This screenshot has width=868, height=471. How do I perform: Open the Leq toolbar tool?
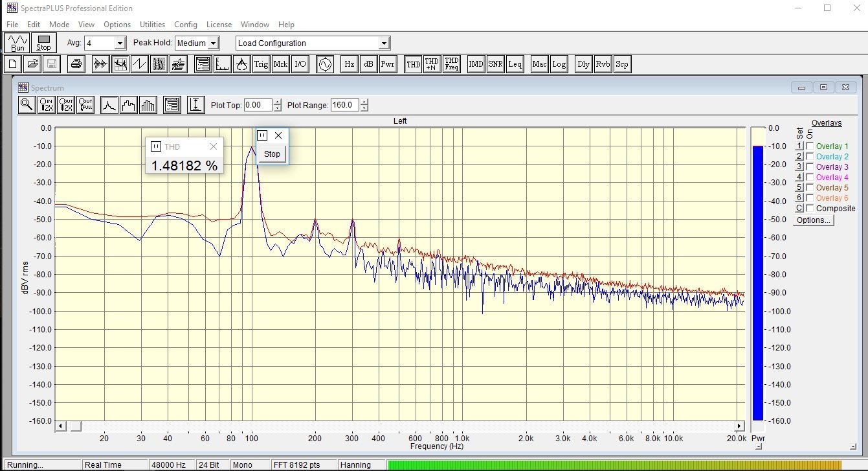click(515, 64)
